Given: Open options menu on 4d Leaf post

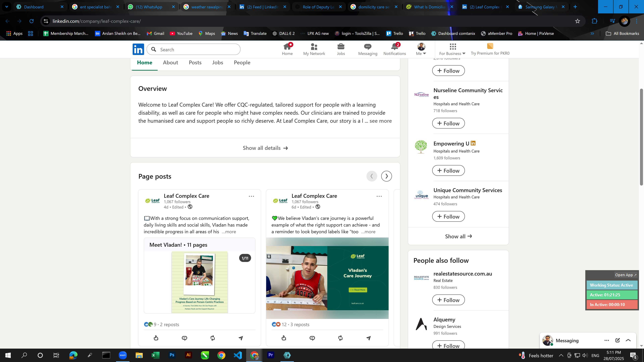Looking at the screenshot, I should pos(251,196).
